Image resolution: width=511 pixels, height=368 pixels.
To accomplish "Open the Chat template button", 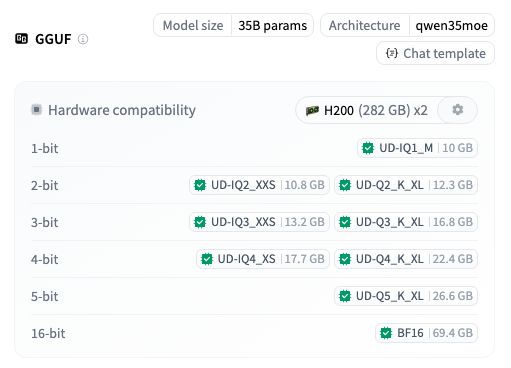I will pyautogui.click(x=435, y=53).
